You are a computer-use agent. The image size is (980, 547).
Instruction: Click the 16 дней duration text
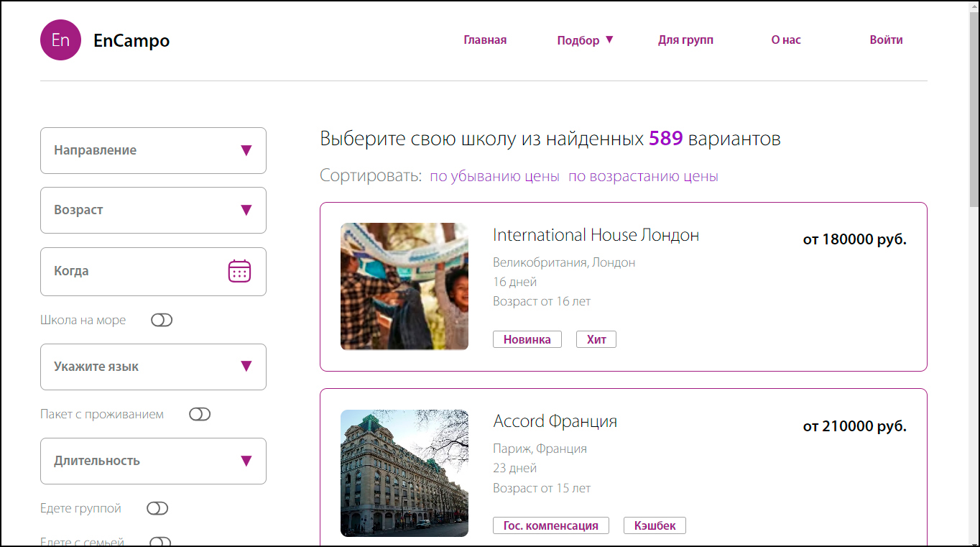click(514, 282)
